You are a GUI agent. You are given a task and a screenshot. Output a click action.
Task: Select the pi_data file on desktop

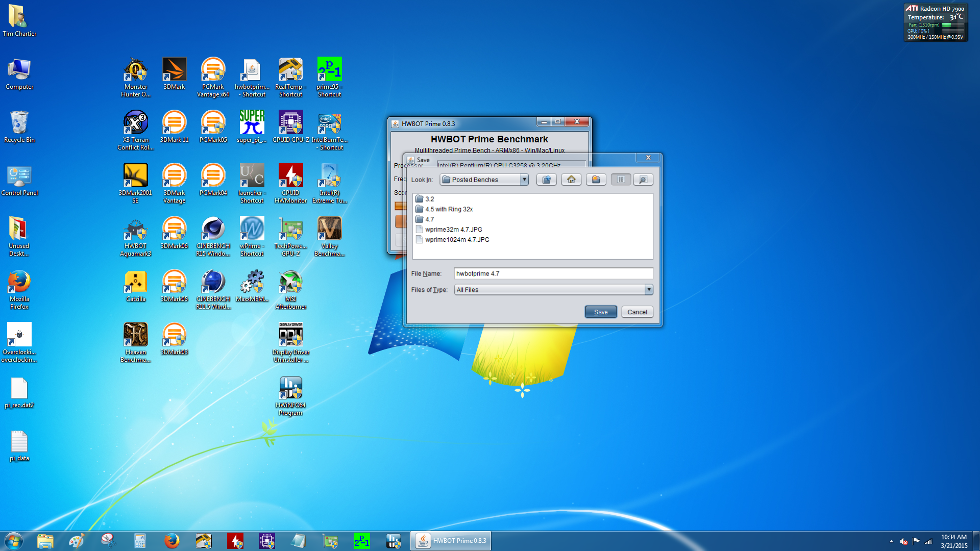(x=19, y=445)
